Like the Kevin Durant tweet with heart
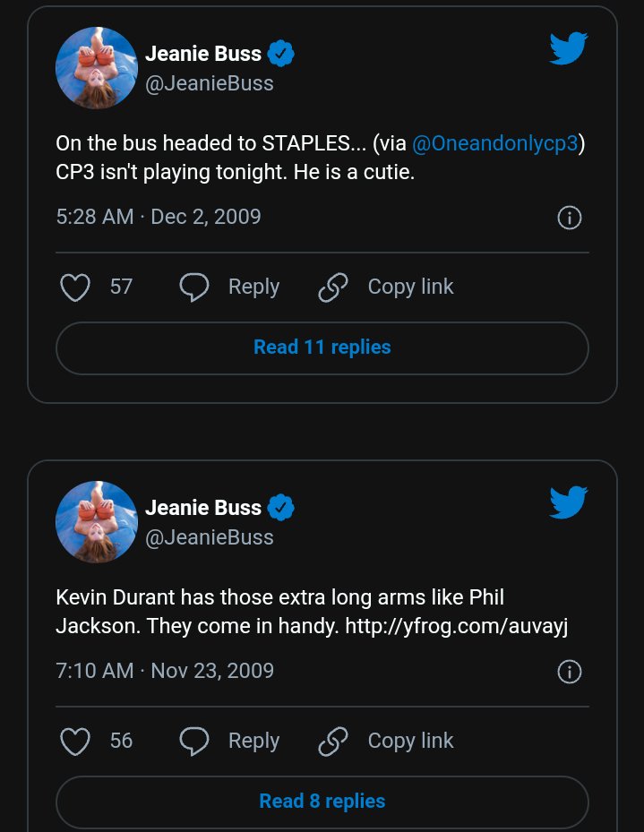This screenshot has width=644, height=832. pyautogui.click(x=75, y=742)
